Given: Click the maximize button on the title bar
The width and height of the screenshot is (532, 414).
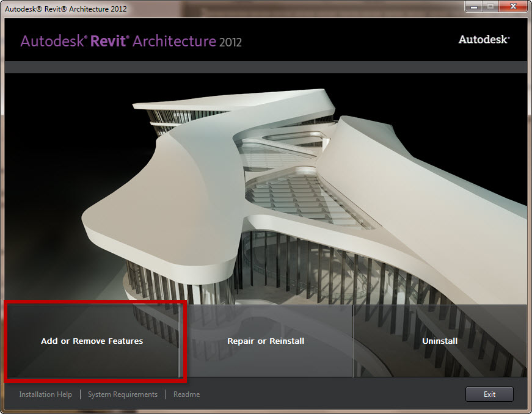Looking at the screenshot, I should coord(490,7).
